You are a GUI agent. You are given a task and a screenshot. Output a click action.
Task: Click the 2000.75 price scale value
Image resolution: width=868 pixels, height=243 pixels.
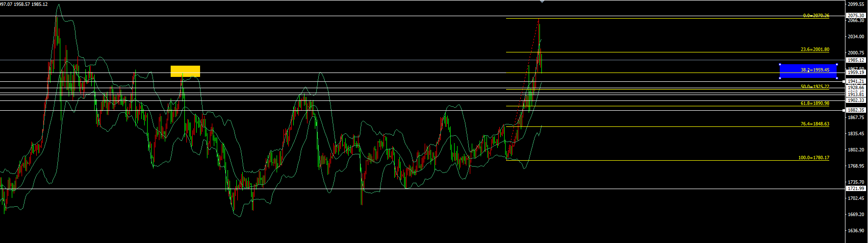[x=856, y=53]
